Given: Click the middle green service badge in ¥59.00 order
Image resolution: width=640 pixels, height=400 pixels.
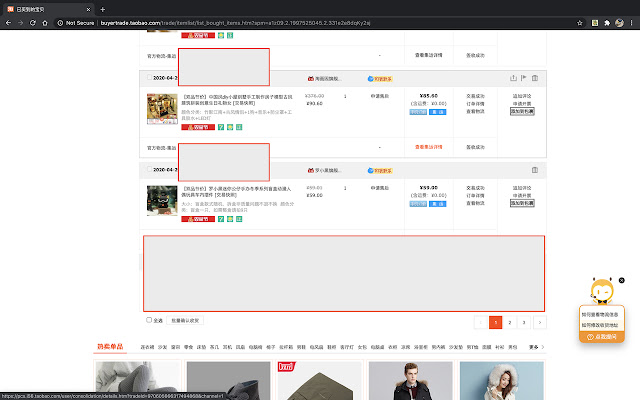Looking at the screenshot, I should 230,219.
